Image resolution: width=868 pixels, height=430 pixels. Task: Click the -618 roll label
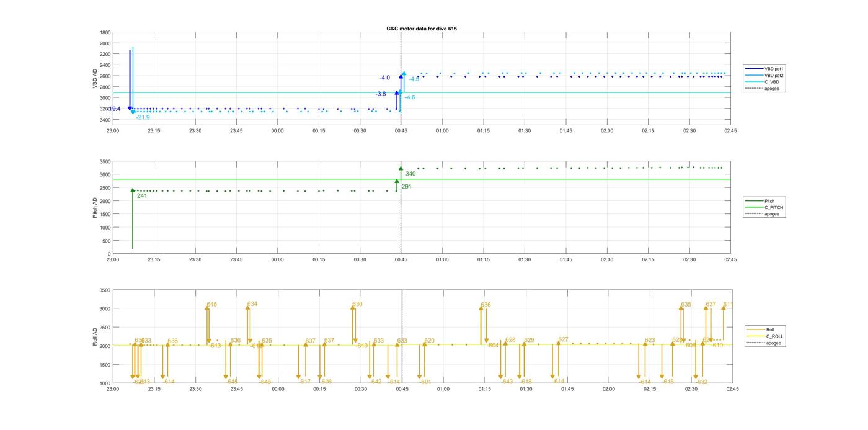pyautogui.click(x=526, y=382)
